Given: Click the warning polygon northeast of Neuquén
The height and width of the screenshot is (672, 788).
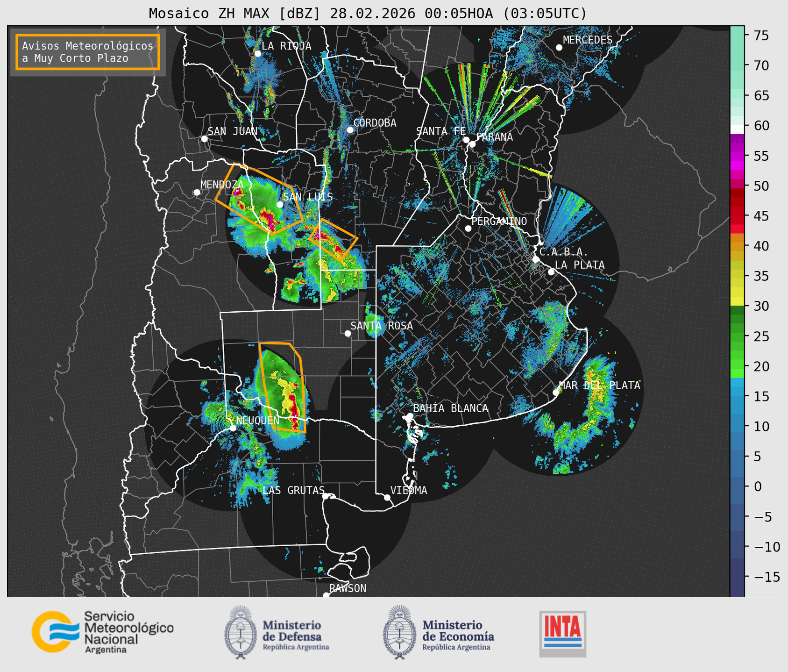Looking at the screenshot, I should (284, 388).
